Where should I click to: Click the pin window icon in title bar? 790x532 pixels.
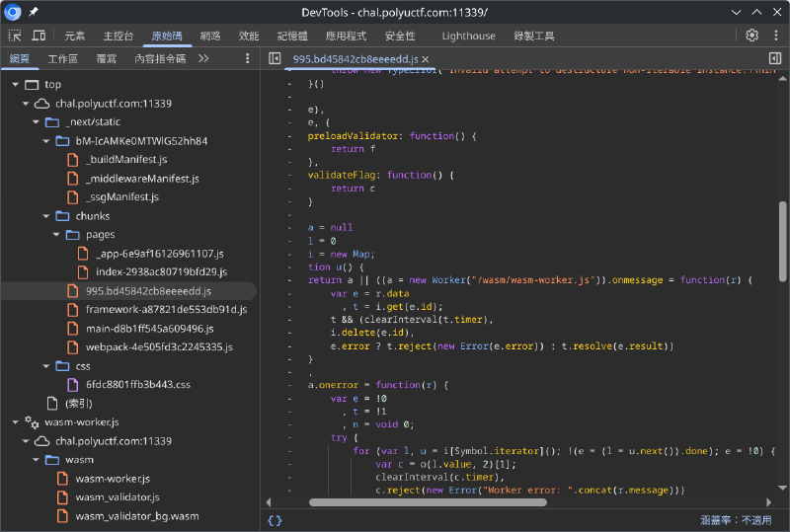point(34,12)
